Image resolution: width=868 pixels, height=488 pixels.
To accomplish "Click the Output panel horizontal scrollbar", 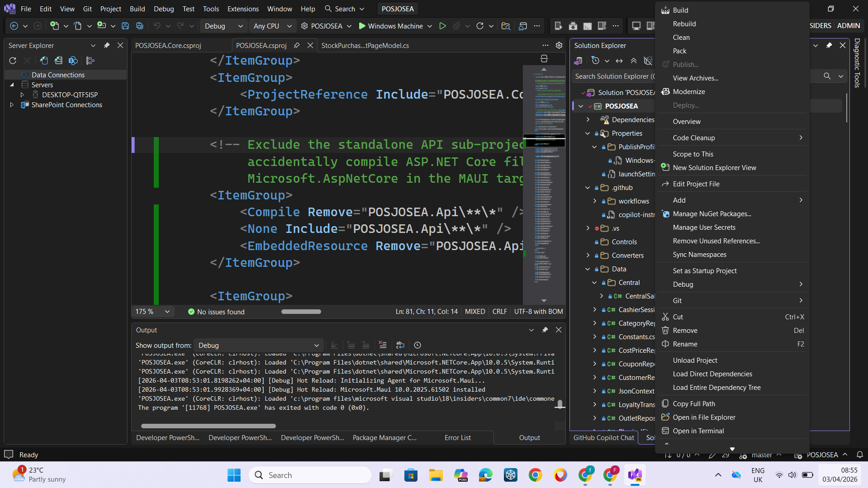I will coord(208,426).
